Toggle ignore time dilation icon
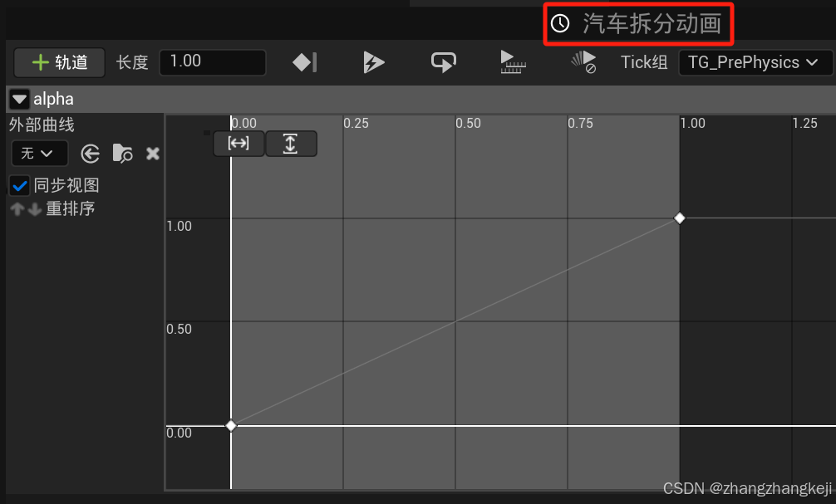 click(583, 61)
